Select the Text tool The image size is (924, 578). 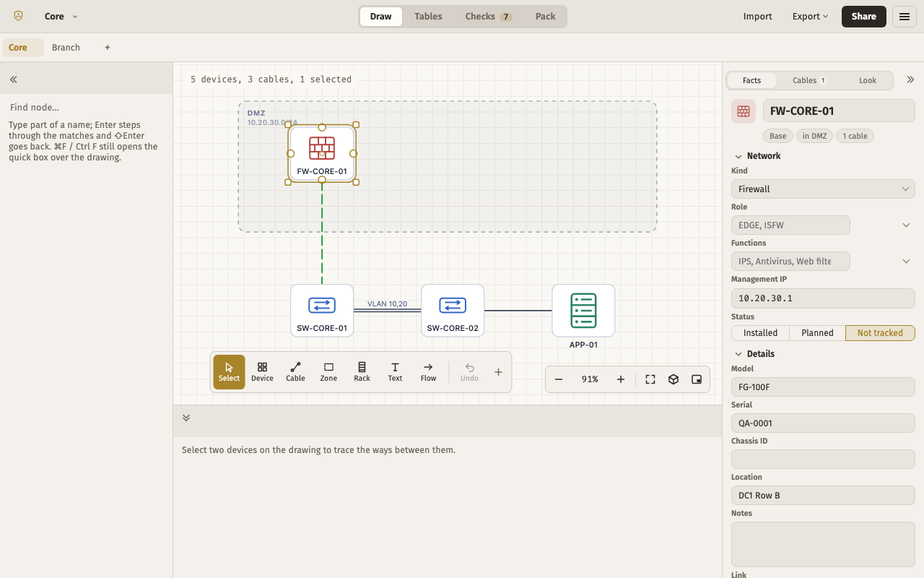(x=395, y=372)
